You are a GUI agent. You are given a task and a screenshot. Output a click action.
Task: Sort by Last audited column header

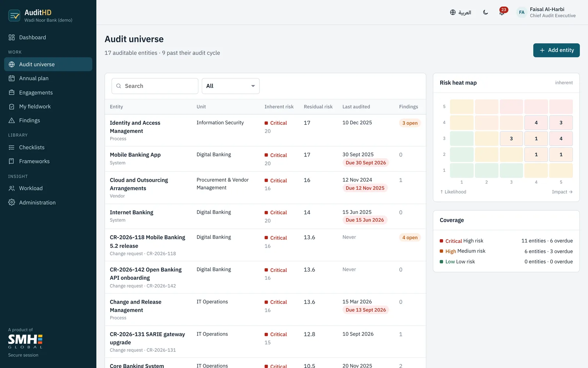[x=356, y=107]
